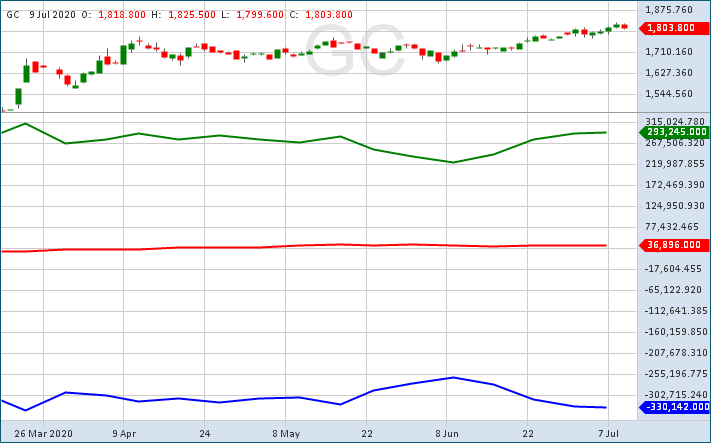Click the '8 May' axis date
Viewport: 711px width, 443px height.
coord(286,433)
